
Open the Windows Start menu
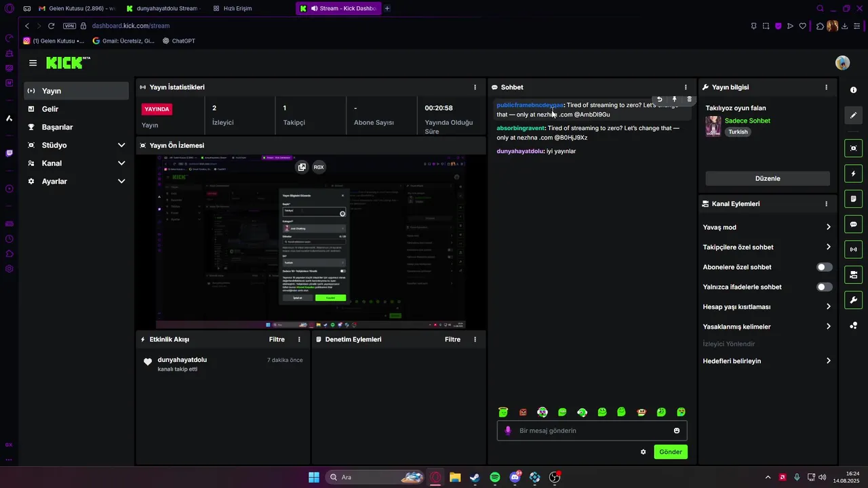314,477
